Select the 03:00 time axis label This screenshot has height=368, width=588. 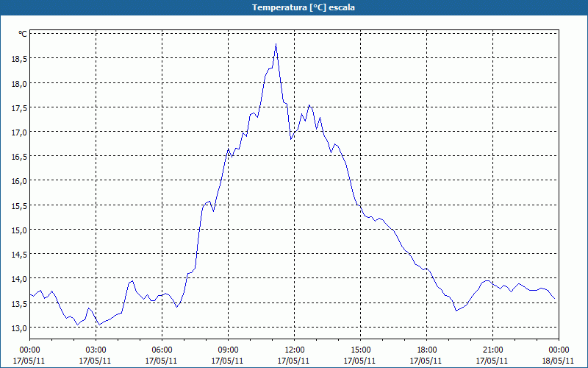(96, 350)
